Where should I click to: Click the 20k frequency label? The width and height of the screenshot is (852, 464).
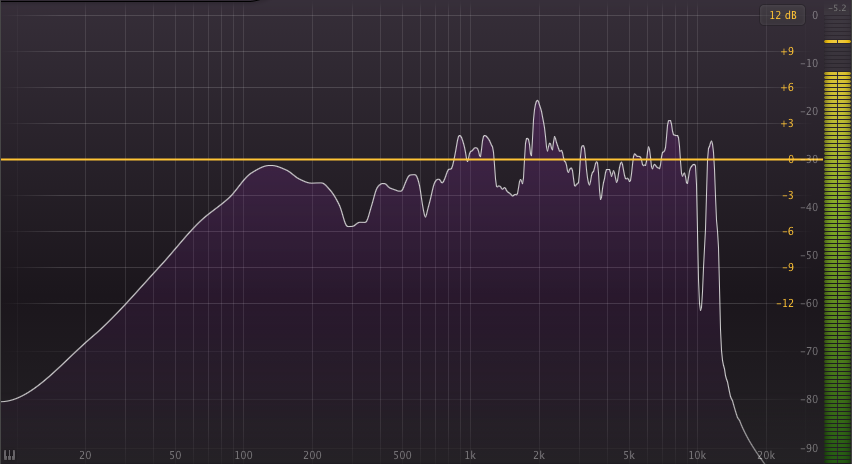[766, 455]
